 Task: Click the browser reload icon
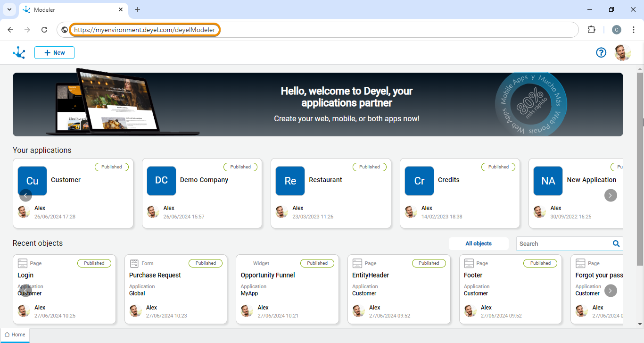[44, 30]
